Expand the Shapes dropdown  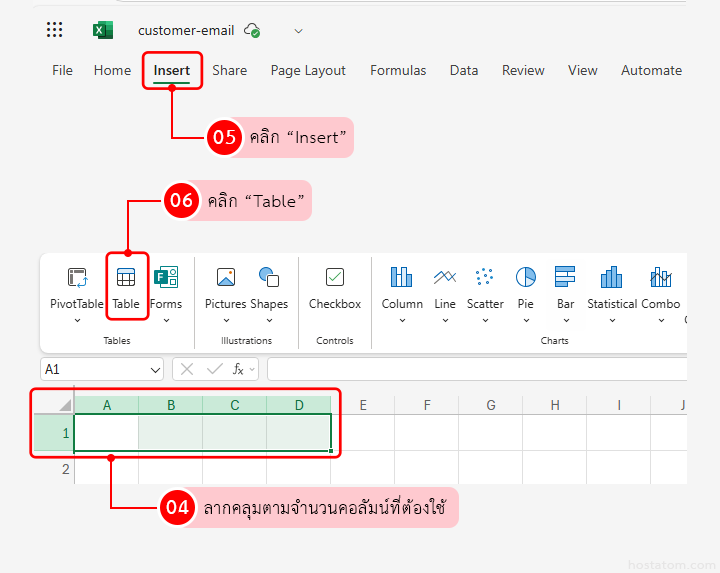(268, 320)
